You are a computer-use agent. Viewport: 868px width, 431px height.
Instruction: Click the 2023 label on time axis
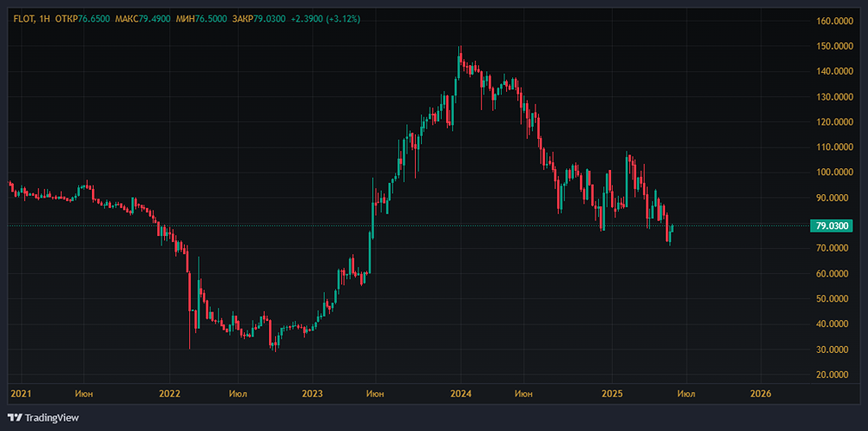[x=312, y=394]
